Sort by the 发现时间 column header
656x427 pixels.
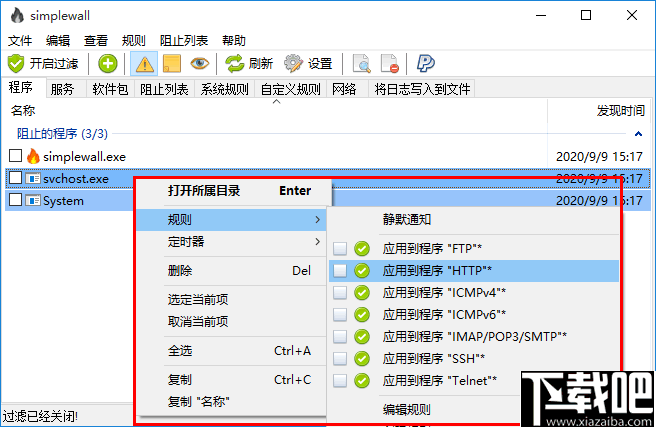[x=600, y=111]
